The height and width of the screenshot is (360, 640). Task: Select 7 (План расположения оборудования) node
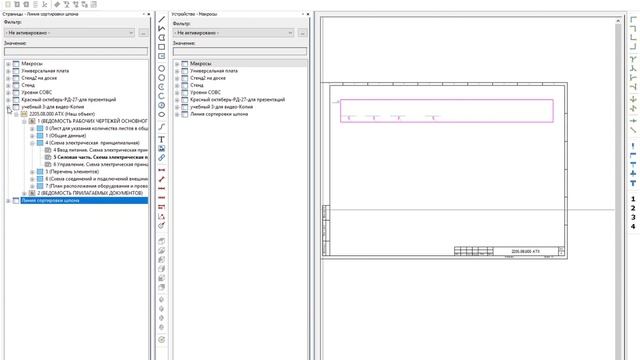tap(96, 186)
